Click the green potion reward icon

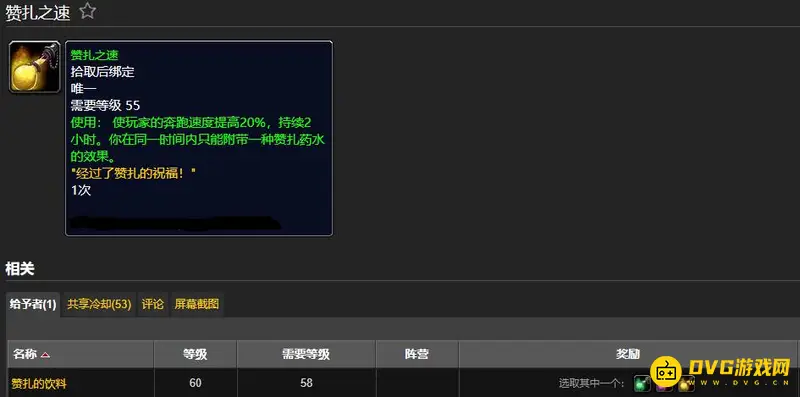click(642, 383)
